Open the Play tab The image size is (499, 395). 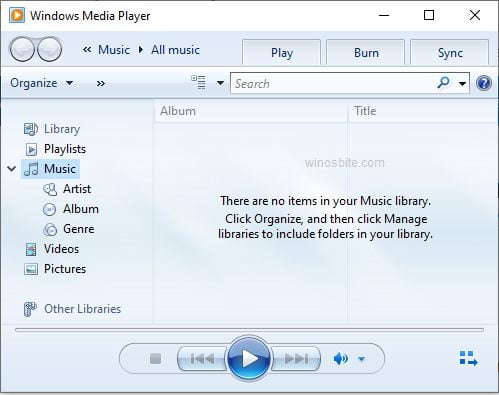pos(282,52)
